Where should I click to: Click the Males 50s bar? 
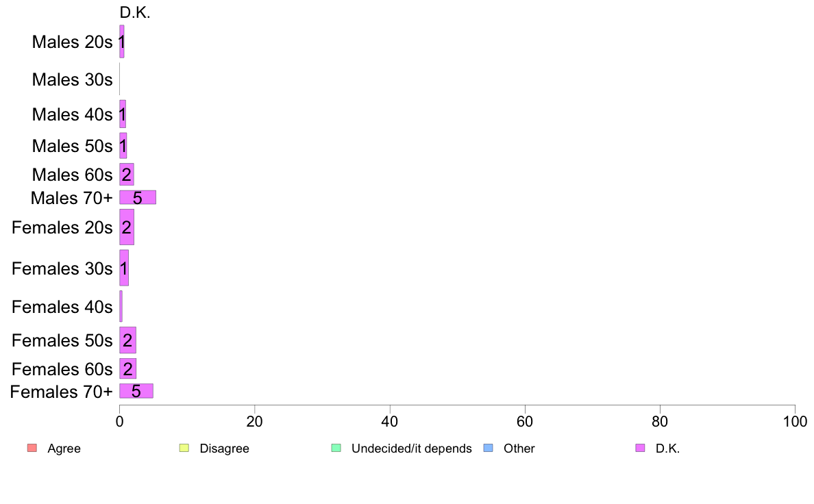pos(123,146)
